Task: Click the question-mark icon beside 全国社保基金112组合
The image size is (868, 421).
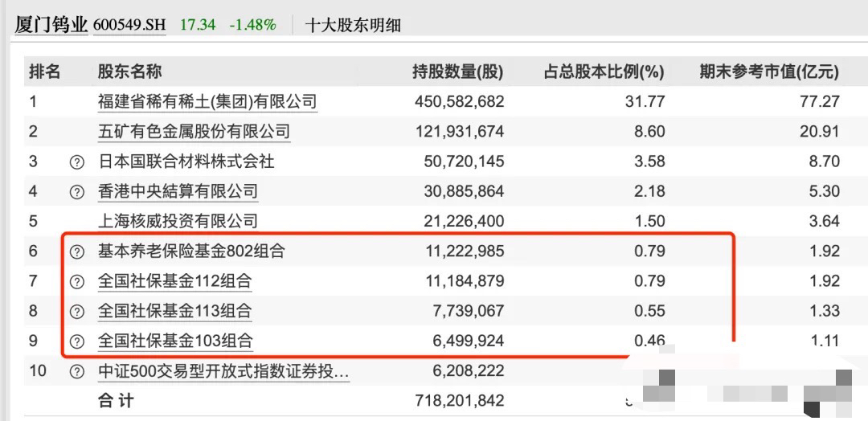Action: coord(77,281)
